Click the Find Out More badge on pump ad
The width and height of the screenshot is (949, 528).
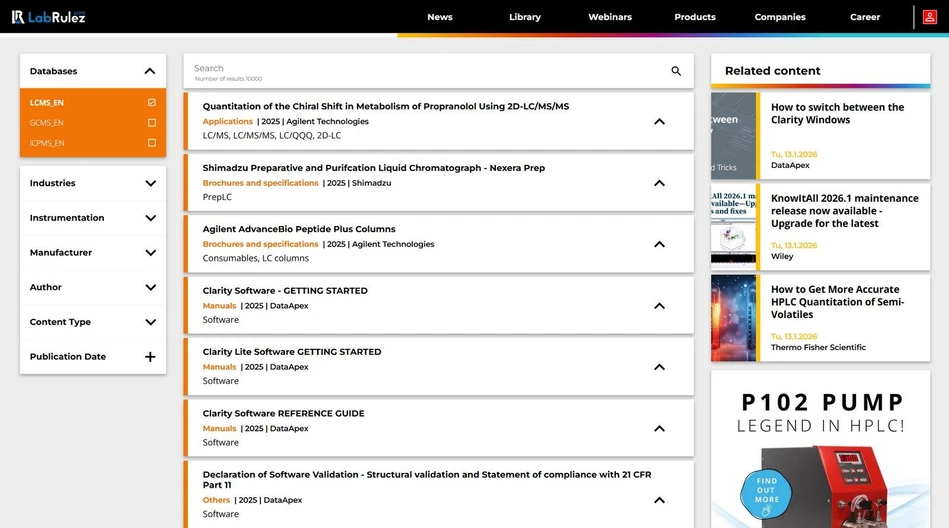click(767, 490)
